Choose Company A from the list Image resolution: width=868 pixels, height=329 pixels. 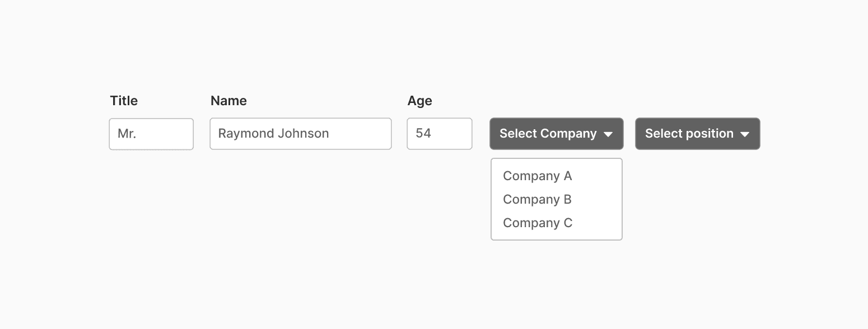(x=538, y=176)
